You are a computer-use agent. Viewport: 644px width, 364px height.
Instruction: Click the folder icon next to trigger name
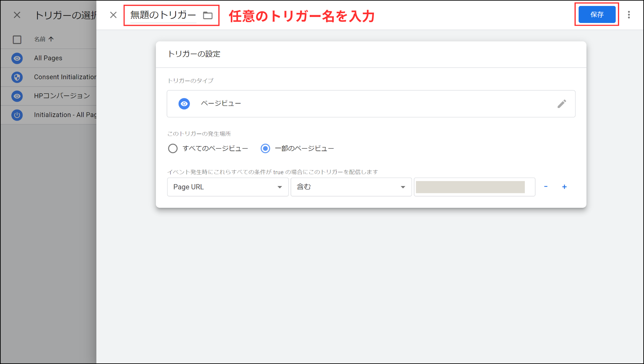(208, 15)
